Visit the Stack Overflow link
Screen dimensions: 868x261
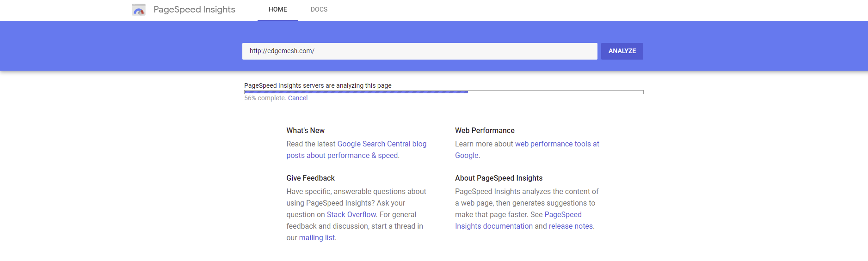click(x=351, y=215)
